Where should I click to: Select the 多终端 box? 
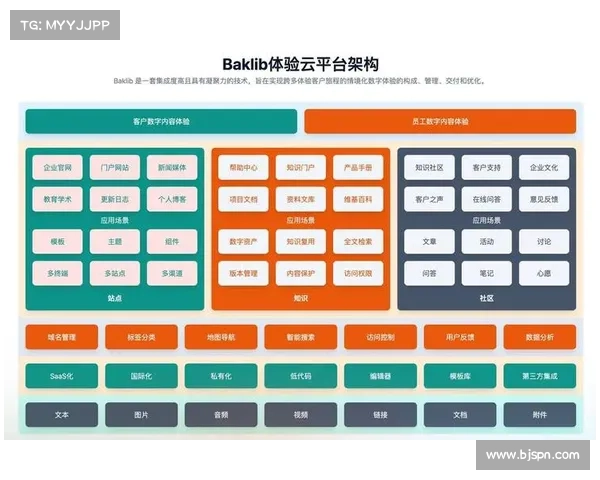[57, 273]
